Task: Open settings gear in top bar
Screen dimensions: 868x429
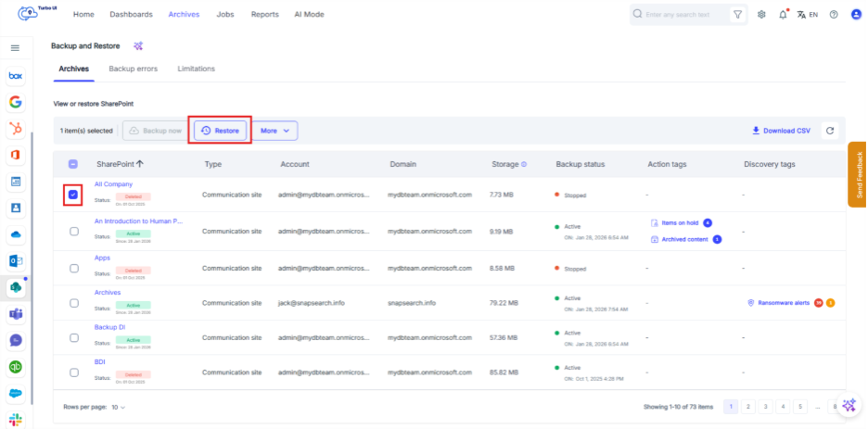Action: (761, 15)
